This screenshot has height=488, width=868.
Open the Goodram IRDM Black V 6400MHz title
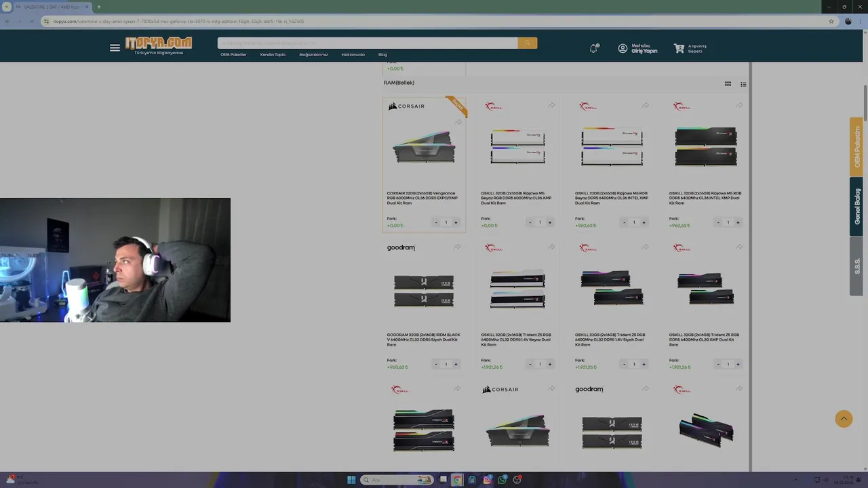pos(423,340)
